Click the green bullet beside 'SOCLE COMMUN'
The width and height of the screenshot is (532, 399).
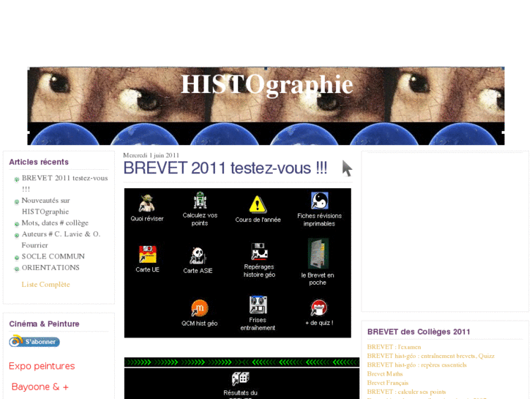point(17,258)
